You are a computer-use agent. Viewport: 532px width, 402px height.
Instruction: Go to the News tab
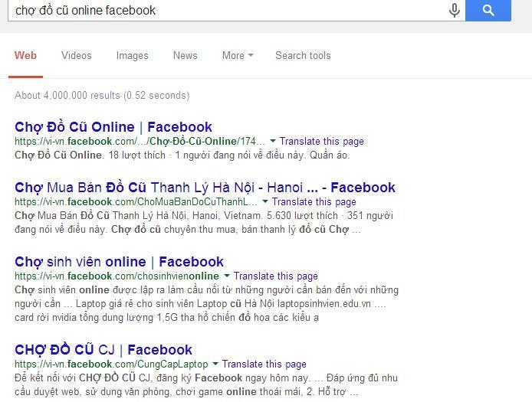pyautogui.click(x=186, y=55)
